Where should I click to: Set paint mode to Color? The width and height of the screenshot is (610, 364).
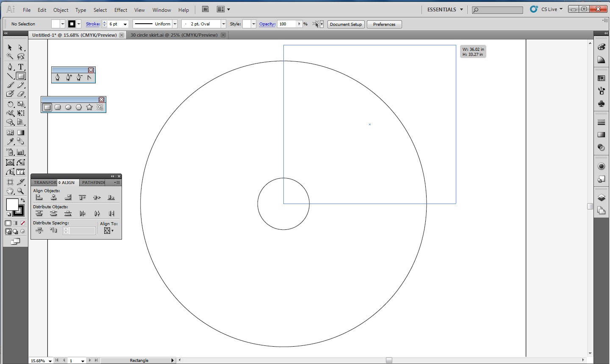tap(8, 223)
